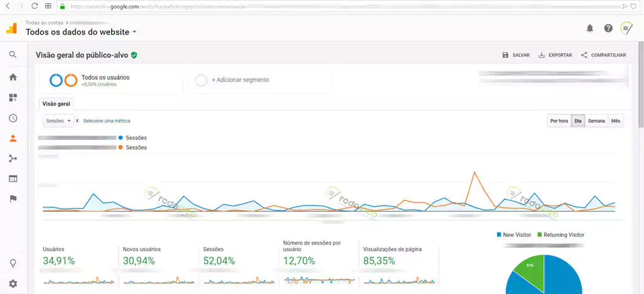The width and height of the screenshot is (644, 294).
Task: Open notifications bell icon
Action: [589, 28]
